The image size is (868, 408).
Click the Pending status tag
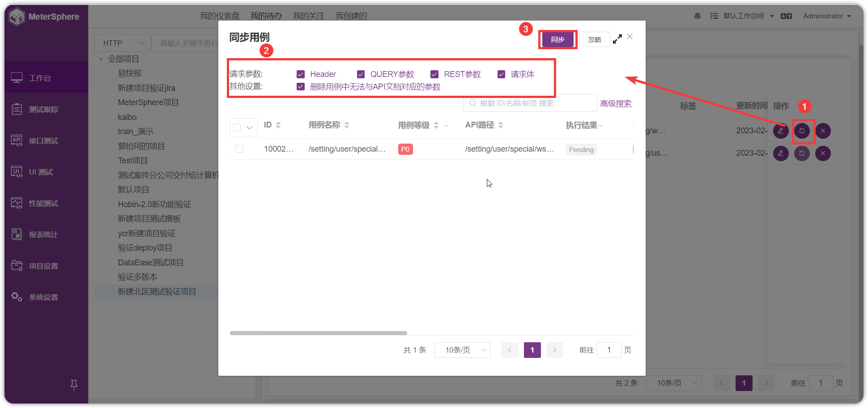(581, 150)
